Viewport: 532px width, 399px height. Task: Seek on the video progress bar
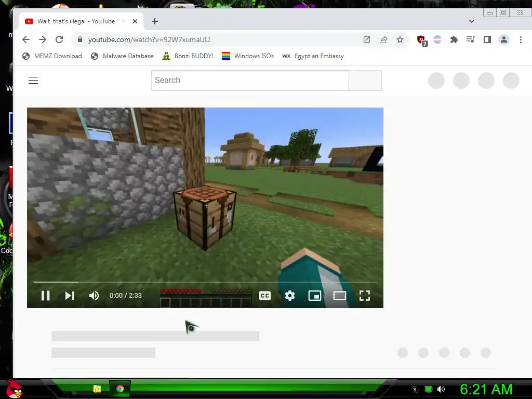tap(205, 282)
